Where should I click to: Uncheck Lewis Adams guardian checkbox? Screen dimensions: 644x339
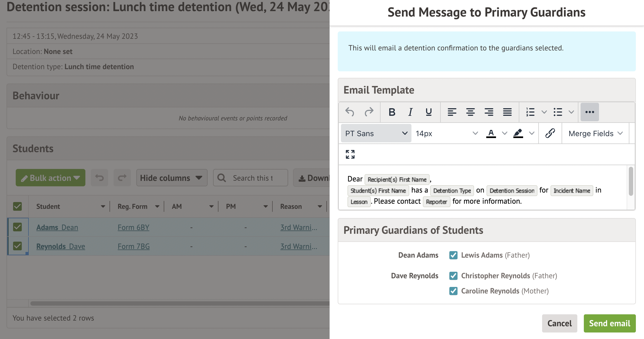pyautogui.click(x=453, y=255)
